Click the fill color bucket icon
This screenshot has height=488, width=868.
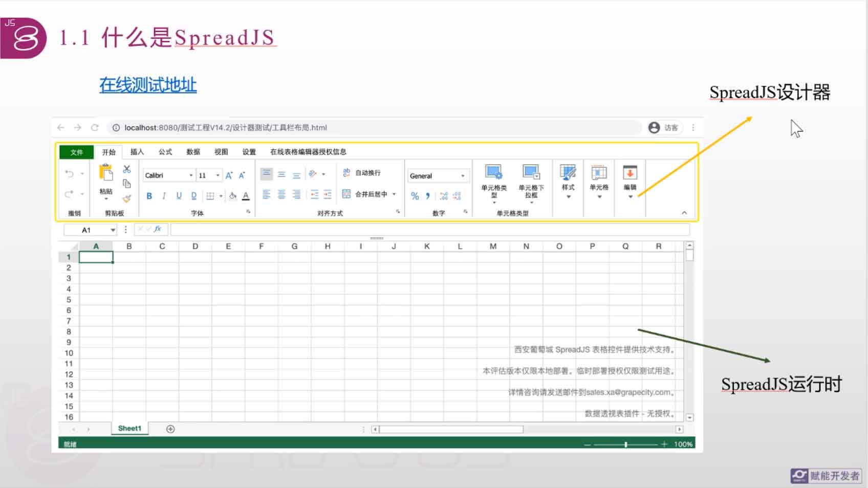click(233, 195)
